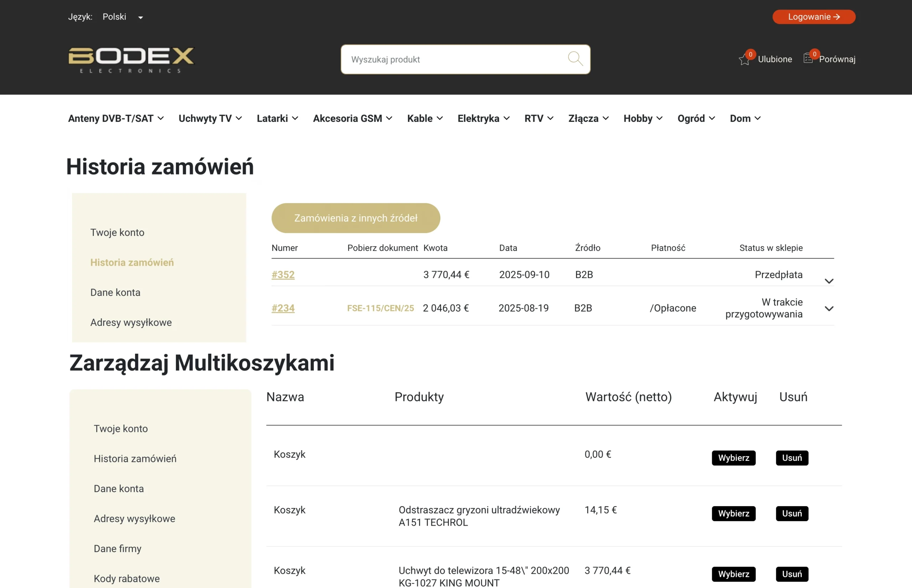Open order number #352 link

(283, 275)
